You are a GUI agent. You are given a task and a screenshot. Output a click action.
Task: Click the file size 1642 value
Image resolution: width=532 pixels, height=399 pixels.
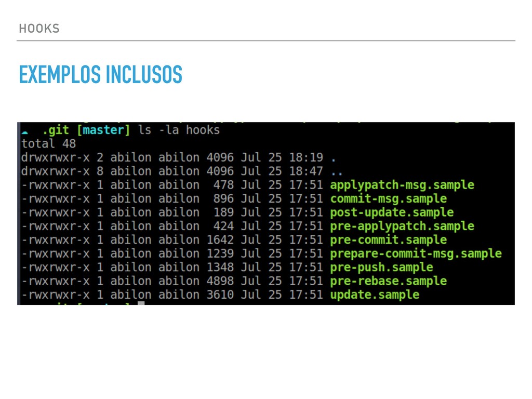(x=220, y=240)
